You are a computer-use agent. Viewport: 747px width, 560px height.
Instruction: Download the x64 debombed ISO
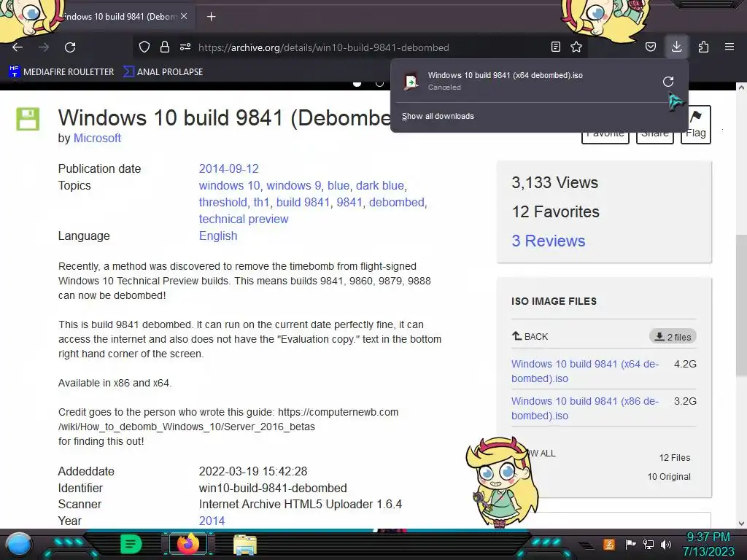click(585, 371)
